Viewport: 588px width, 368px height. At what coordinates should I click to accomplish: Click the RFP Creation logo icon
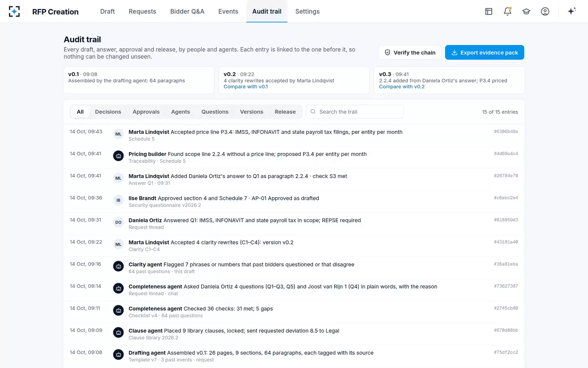(x=14, y=11)
